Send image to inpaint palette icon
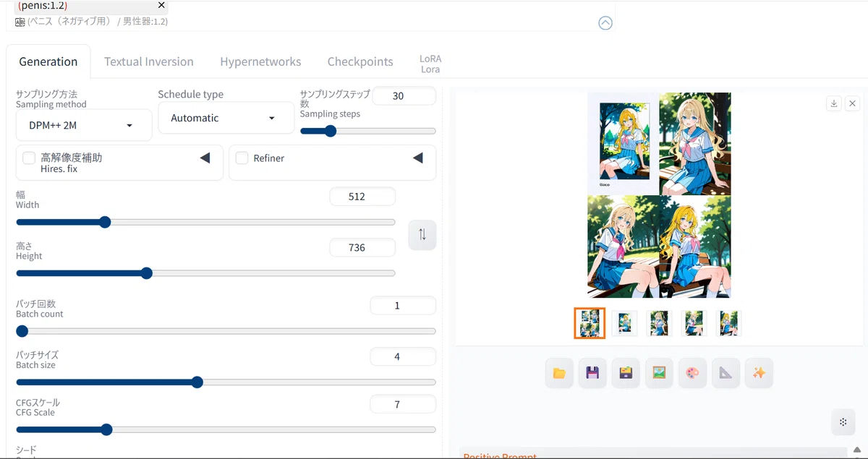The image size is (868, 459). [692, 373]
